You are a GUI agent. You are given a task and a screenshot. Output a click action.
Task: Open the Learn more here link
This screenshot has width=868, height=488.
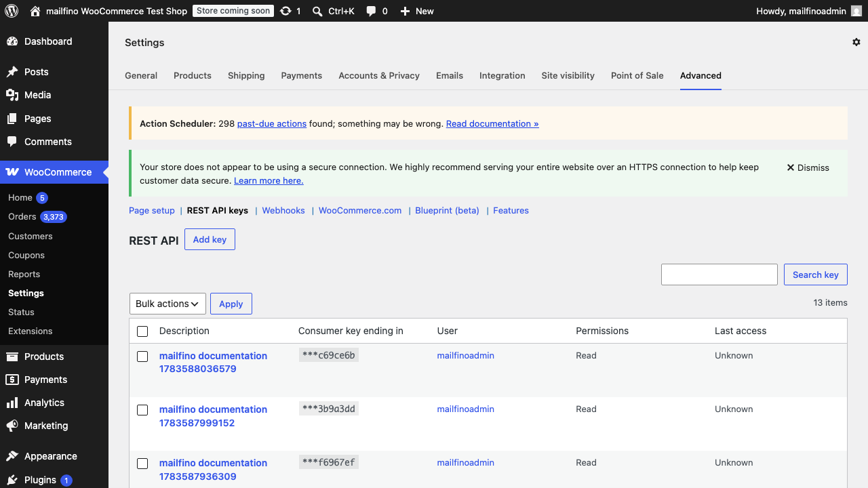pos(269,180)
